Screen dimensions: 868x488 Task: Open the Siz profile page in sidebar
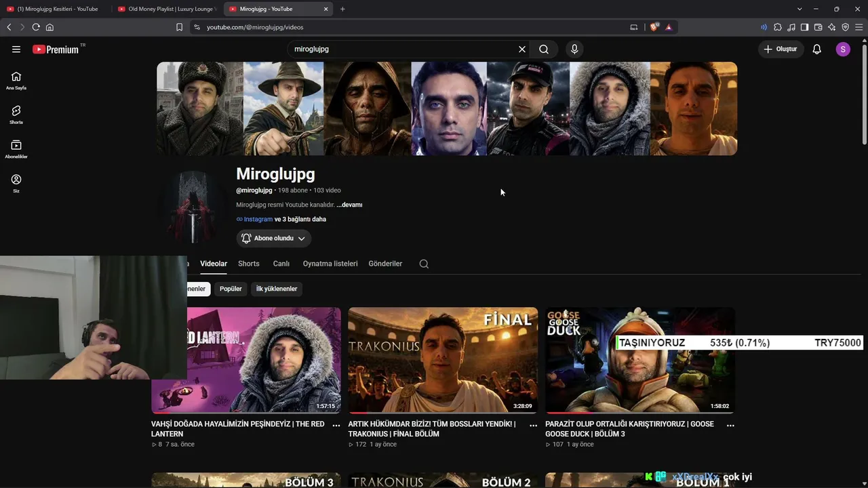16,184
